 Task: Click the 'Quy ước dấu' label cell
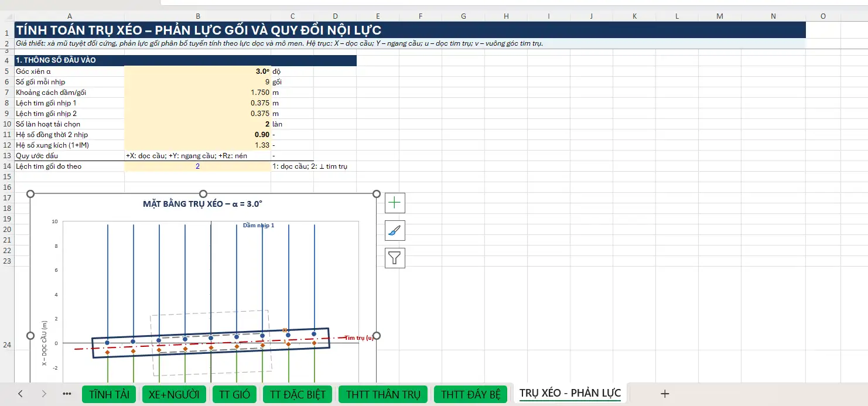point(69,156)
